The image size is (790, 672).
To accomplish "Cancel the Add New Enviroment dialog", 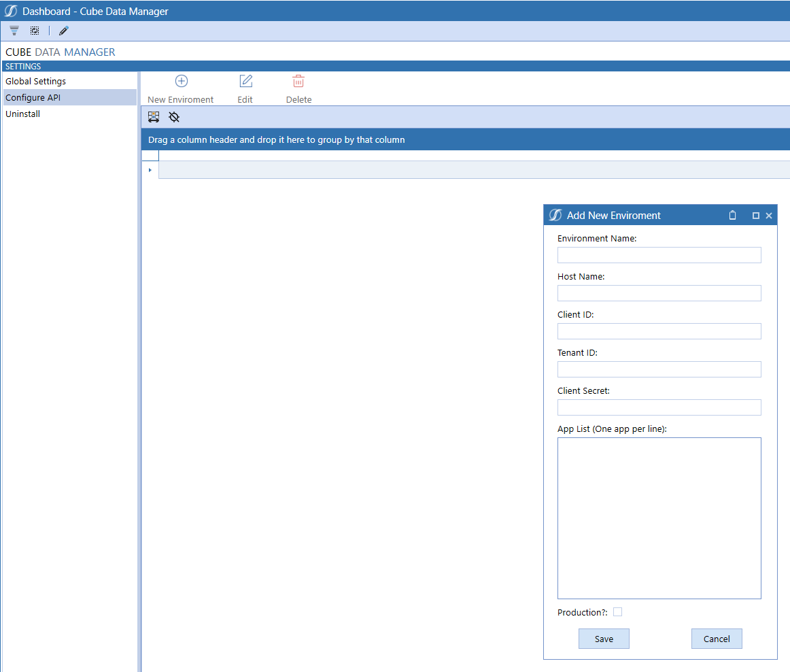I will click(x=717, y=638).
